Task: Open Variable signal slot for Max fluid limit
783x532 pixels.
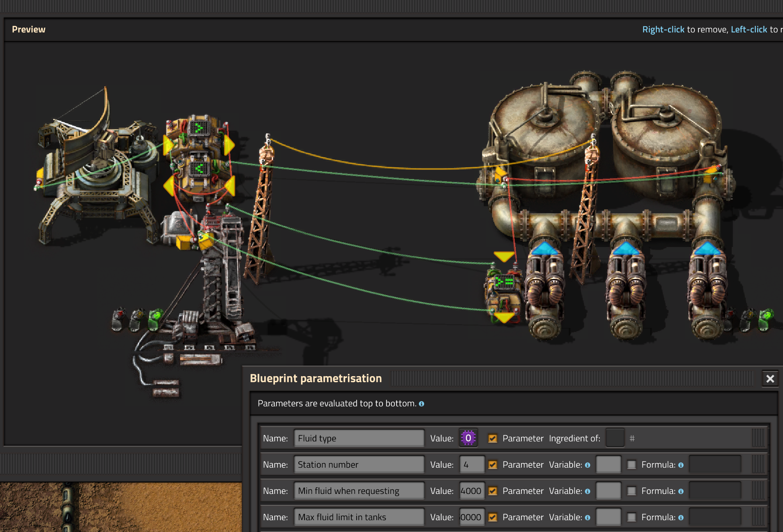Action: click(x=609, y=517)
